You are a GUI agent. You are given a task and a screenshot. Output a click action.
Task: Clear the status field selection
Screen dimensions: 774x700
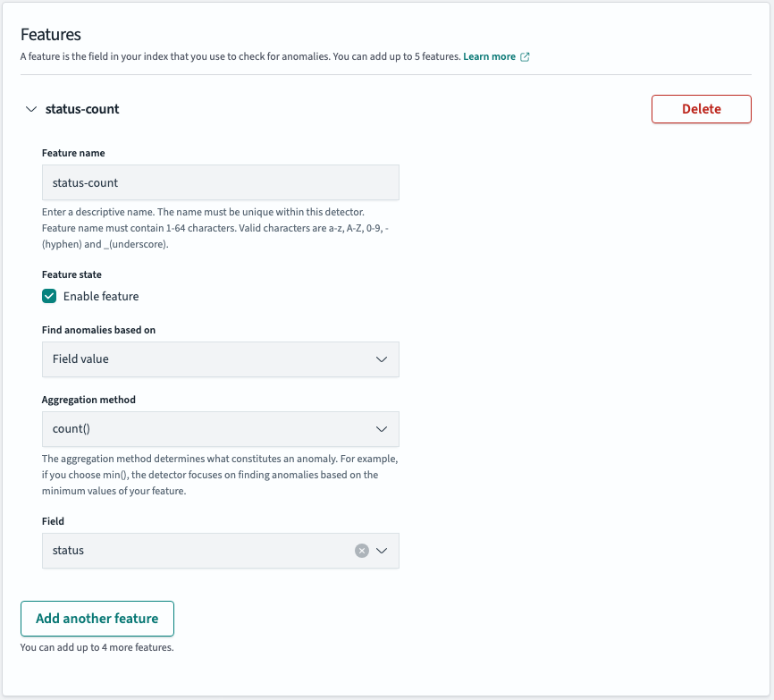tap(362, 551)
